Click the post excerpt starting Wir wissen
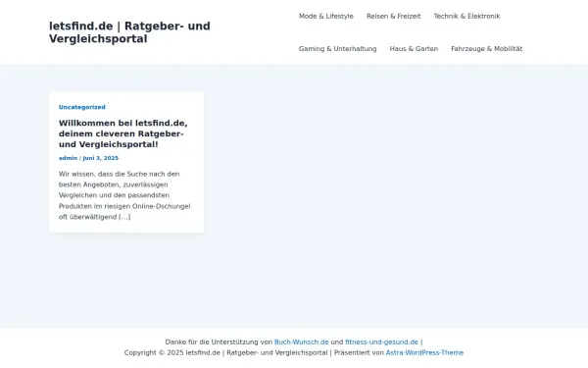Image resolution: width=588 pixels, height=368 pixels. [x=124, y=195]
